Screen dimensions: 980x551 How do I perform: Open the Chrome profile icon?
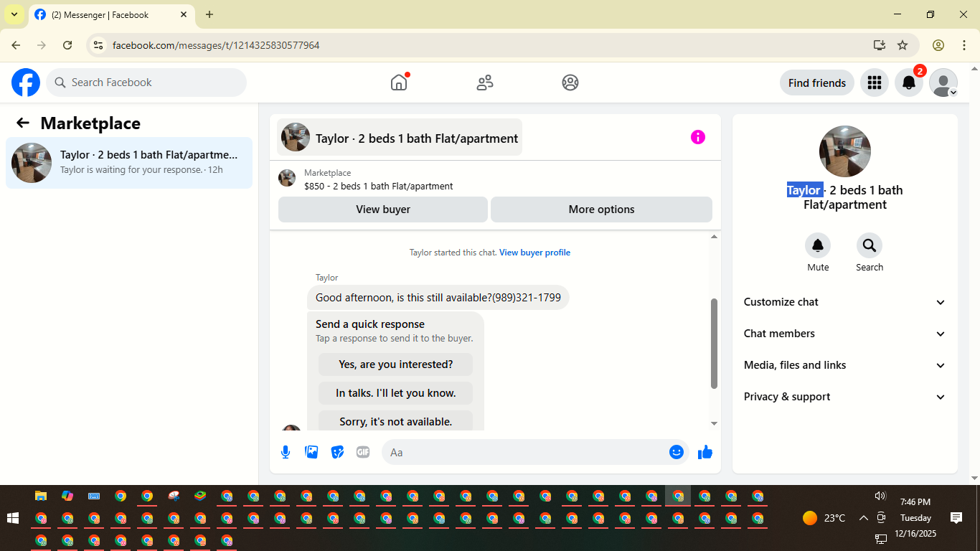click(x=938, y=45)
